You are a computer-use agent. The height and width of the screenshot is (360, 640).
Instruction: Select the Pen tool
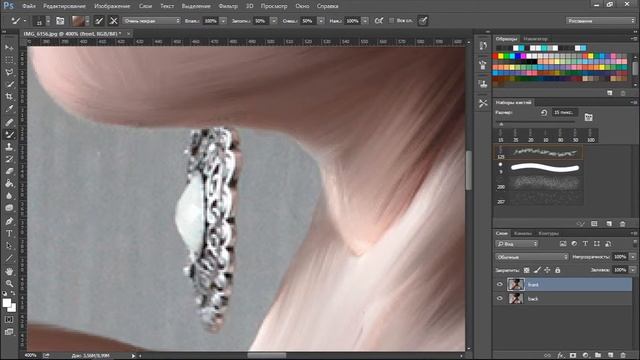pyautogui.click(x=9, y=221)
